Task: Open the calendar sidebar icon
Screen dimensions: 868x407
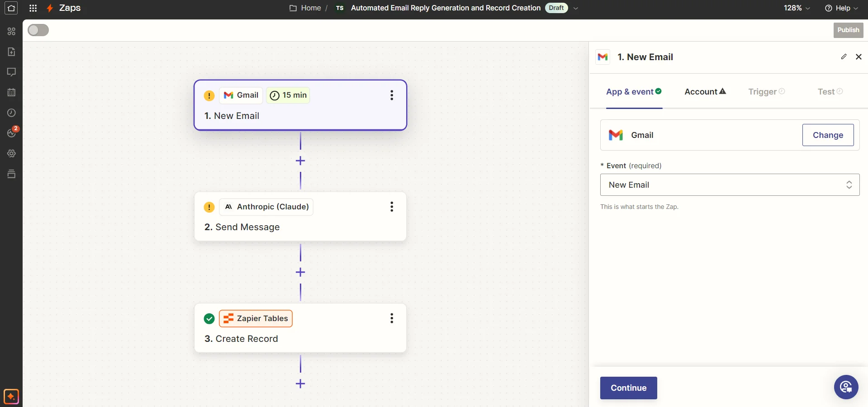Action: pyautogui.click(x=11, y=92)
